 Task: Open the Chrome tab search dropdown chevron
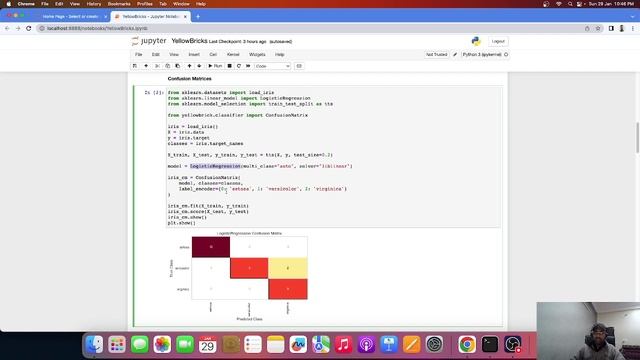(633, 16)
